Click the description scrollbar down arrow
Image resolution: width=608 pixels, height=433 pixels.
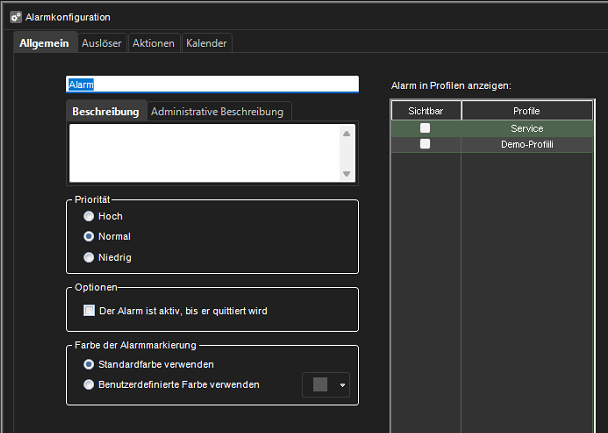[x=347, y=174]
